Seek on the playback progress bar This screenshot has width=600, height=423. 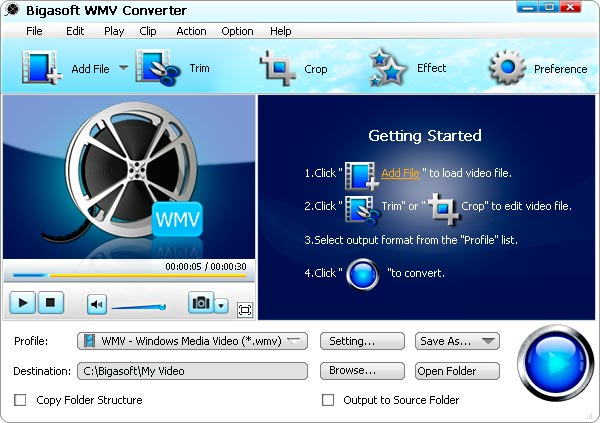coord(129,275)
